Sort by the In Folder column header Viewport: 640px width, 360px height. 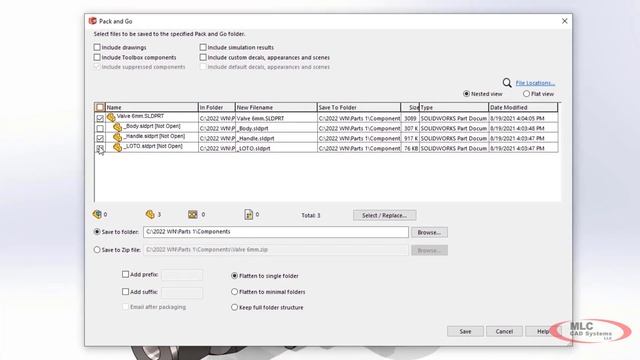click(x=217, y=107)
